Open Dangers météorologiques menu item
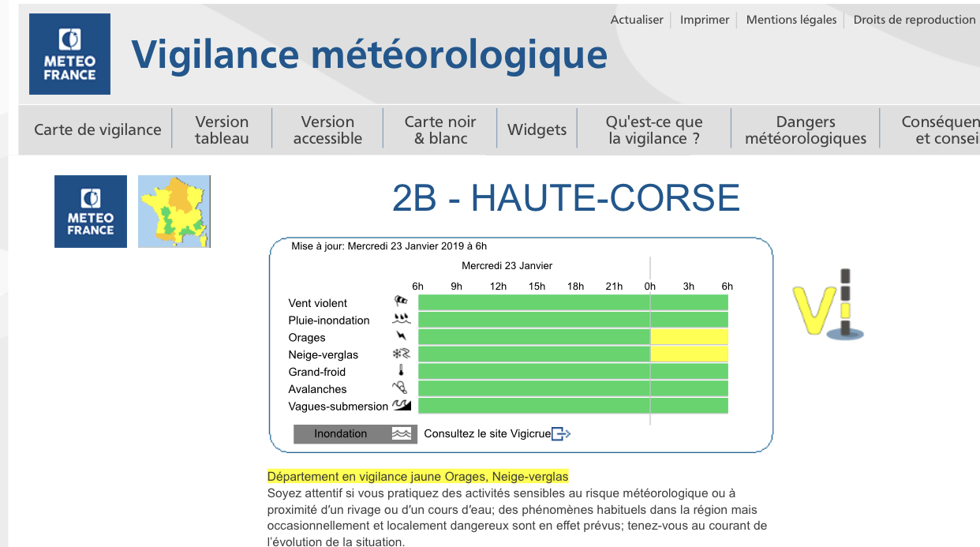 click(806, 129)
